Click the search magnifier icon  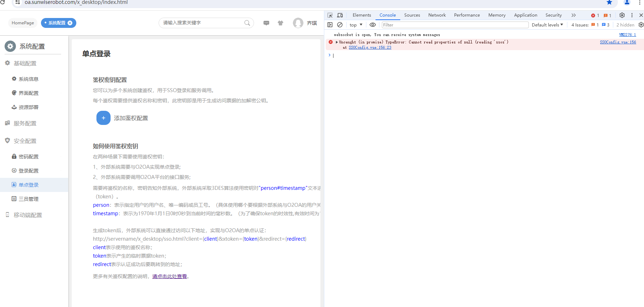click(x=247, y=23)
